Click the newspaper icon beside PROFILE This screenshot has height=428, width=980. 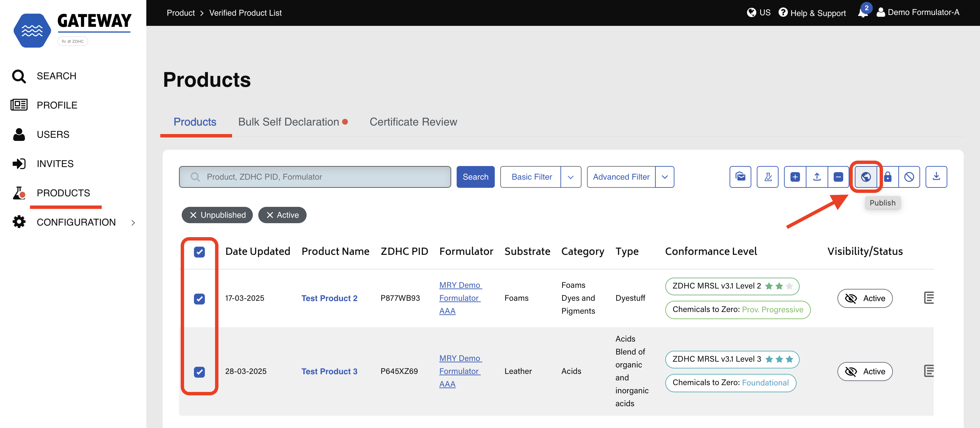[19, 105]
